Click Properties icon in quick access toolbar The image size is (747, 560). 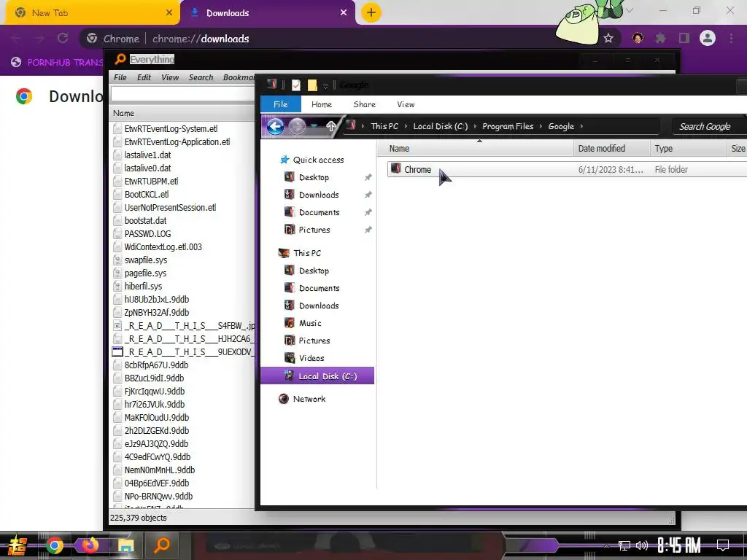296,85
